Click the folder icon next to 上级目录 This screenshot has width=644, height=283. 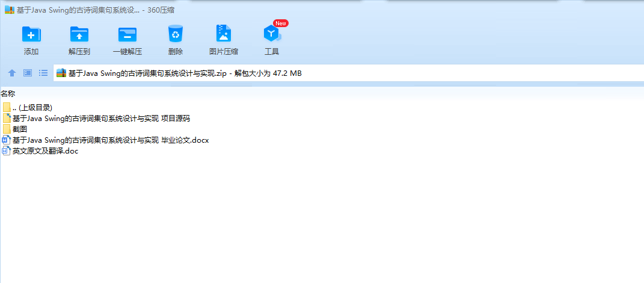[6, 108]
